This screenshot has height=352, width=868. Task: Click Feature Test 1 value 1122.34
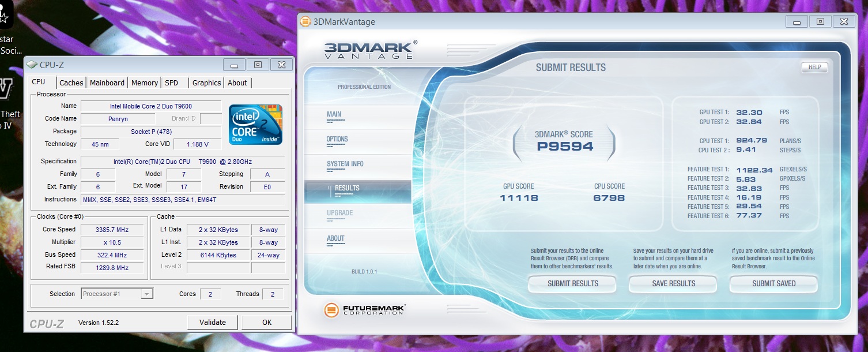click(754, 170)
